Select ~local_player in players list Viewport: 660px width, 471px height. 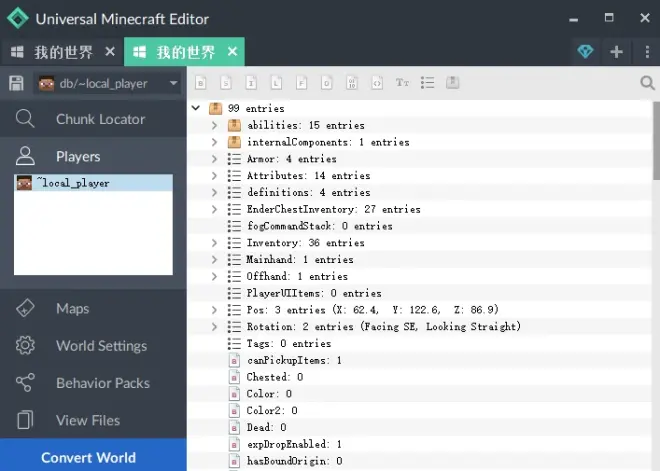(93, 183)
